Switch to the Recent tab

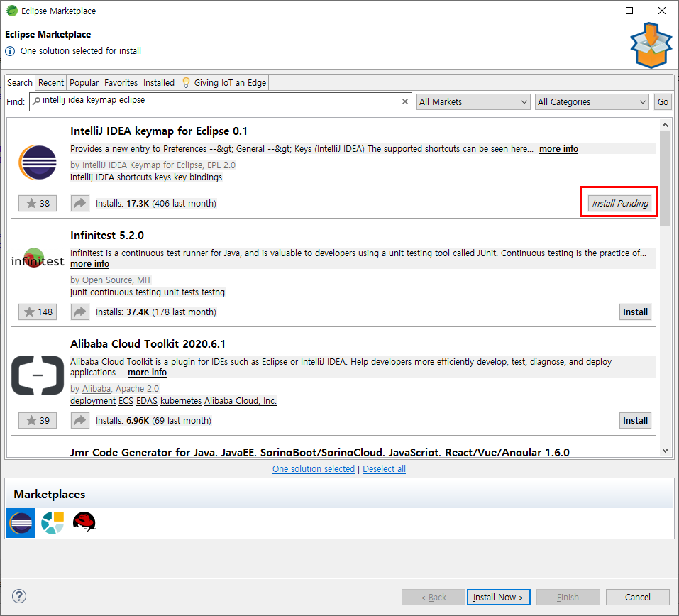(x=50, y=82)
